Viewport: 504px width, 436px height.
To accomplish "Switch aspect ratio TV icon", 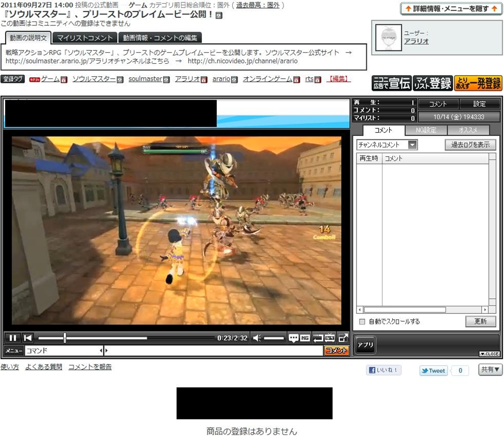I will tap(330, 338).
